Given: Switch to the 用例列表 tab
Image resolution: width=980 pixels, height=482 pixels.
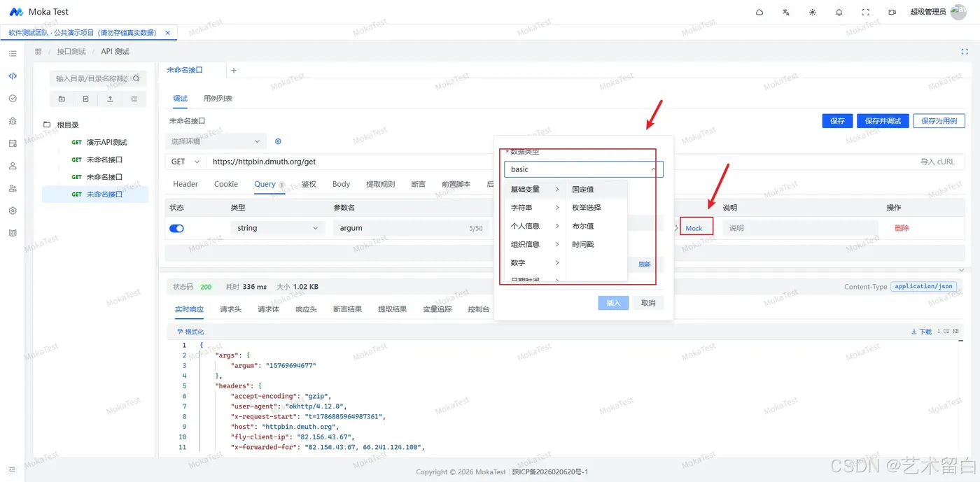Looking at the screenshot, I should coord(218,99).
